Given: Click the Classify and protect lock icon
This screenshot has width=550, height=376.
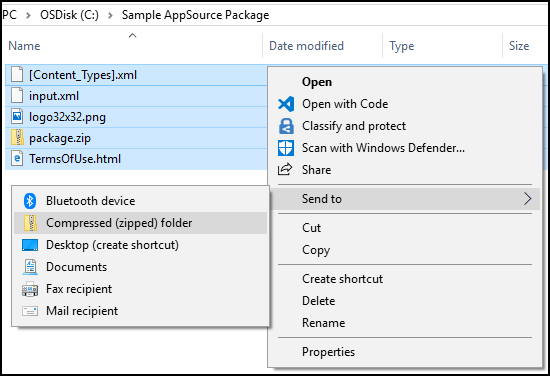Looking at the screenshot, I should pyautogui.click(x=286, y=126).
